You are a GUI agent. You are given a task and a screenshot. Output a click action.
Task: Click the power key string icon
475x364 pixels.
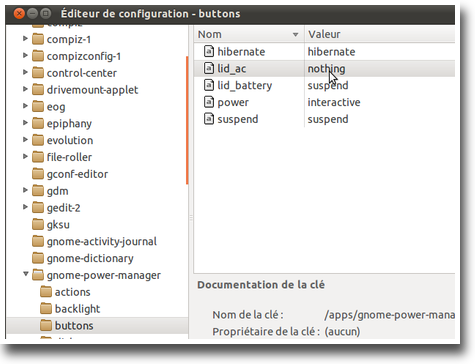coord(209,102)
